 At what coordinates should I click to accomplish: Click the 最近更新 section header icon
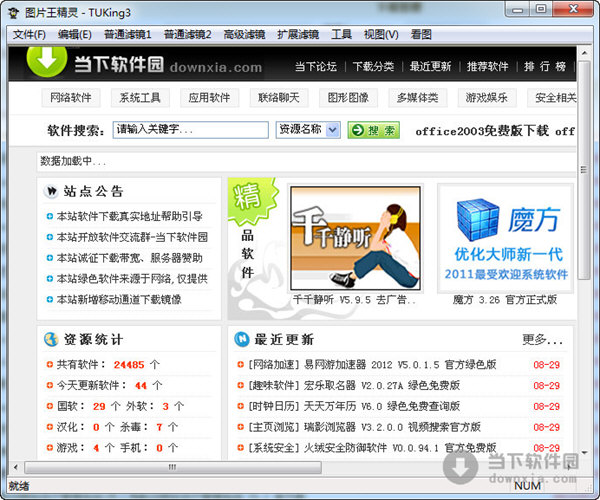tap(242, 338)
